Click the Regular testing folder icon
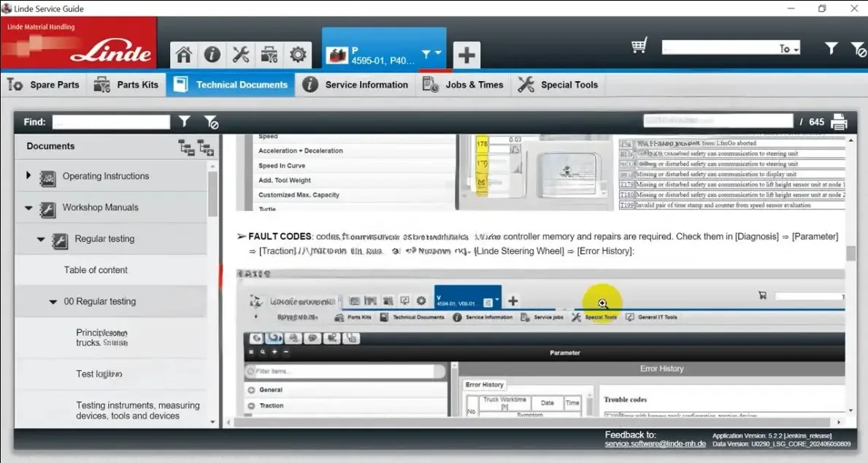This screenshot has height=463, width=868. (60, 241)
